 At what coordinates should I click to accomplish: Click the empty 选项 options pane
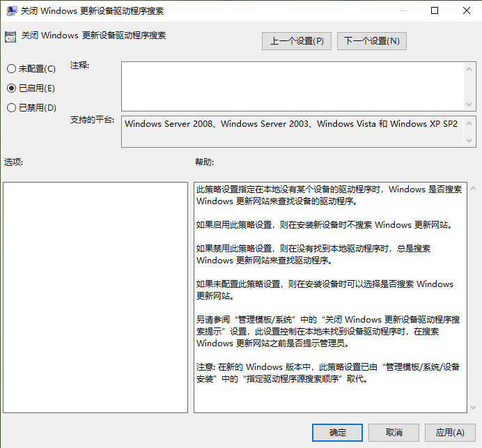pos(95,298)
